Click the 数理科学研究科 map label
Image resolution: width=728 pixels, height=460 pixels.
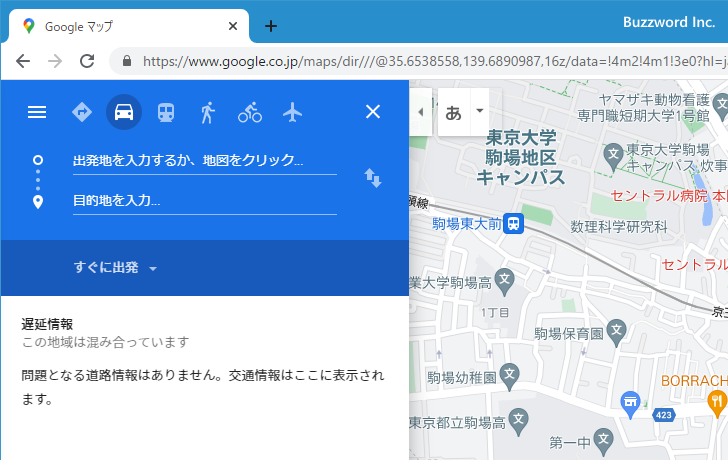click(x=619, y=227)
